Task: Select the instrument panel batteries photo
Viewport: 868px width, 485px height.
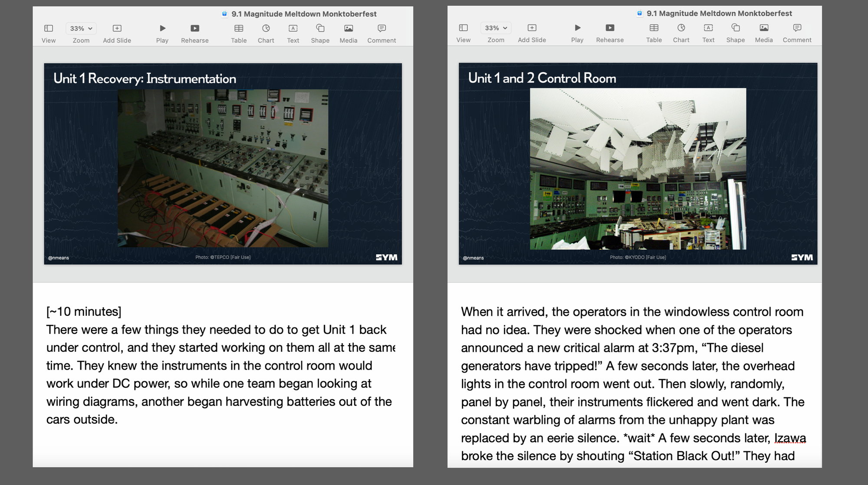Action: tap(223, 168)
